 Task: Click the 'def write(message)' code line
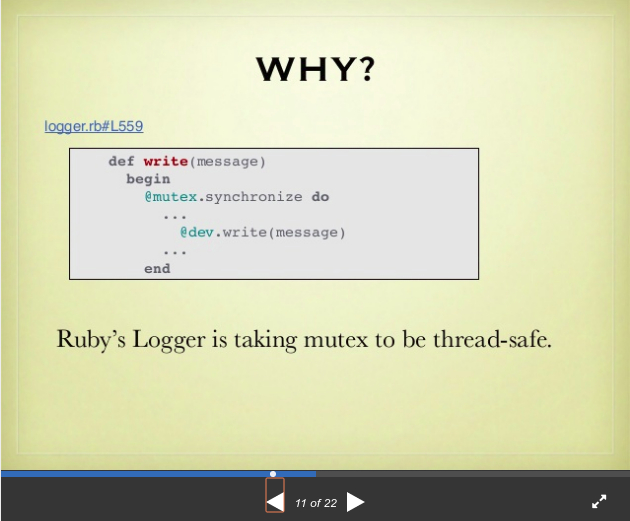[187, 162]
